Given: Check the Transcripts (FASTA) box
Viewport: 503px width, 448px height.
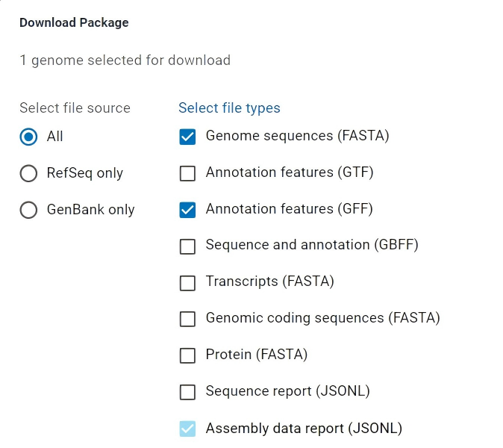Looking at the screenshot, I should (x=187, y=282).
